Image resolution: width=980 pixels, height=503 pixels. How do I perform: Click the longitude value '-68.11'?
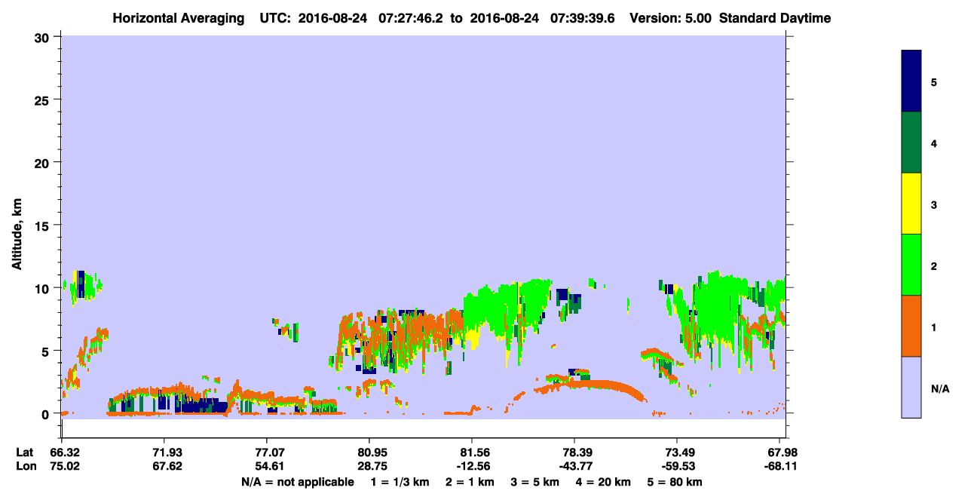[779, 466]
